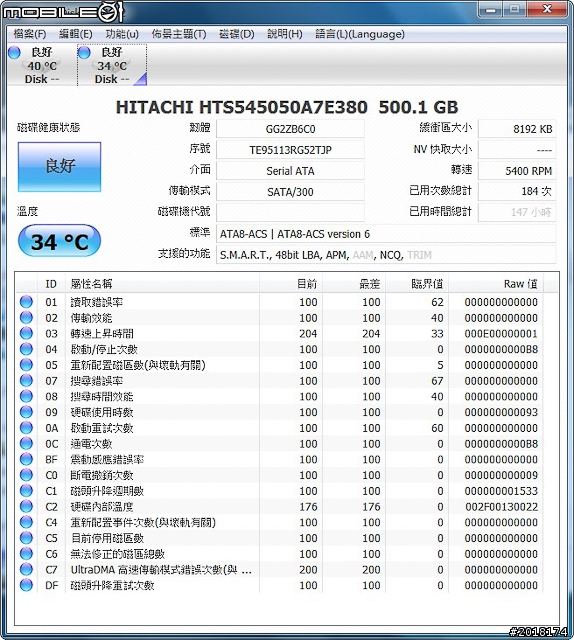Click the 34 °C temperature indicator
Image resolution: width=574 pixels, height=640 pixels.
(x=59, y=241)
